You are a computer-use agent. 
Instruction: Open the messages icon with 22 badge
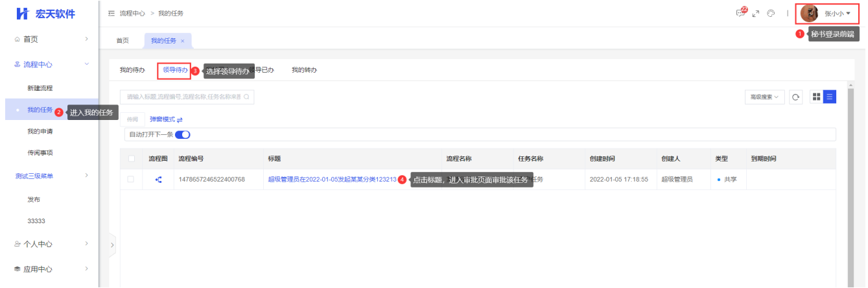pos(741,13)
